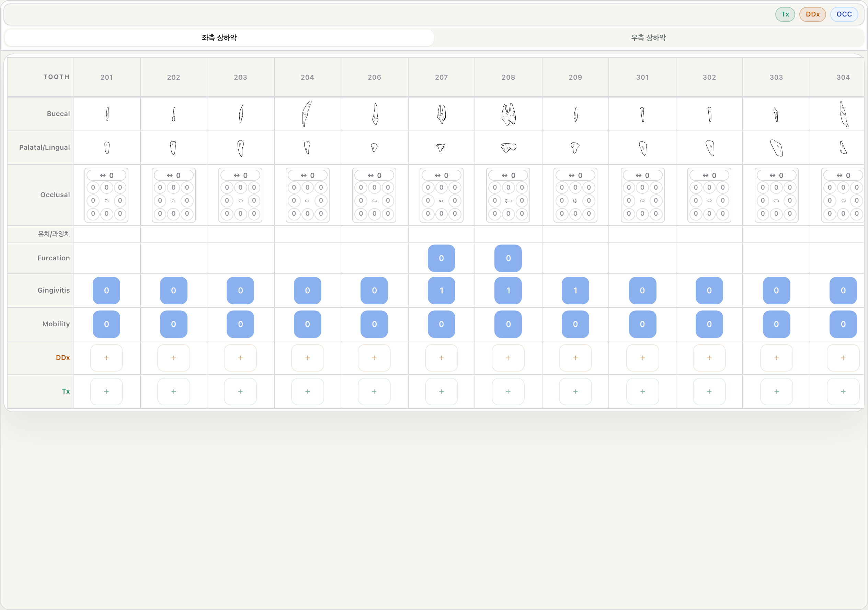868x610 pixels.
Task: Click the Occlusal row label
Action: point(55,195)
